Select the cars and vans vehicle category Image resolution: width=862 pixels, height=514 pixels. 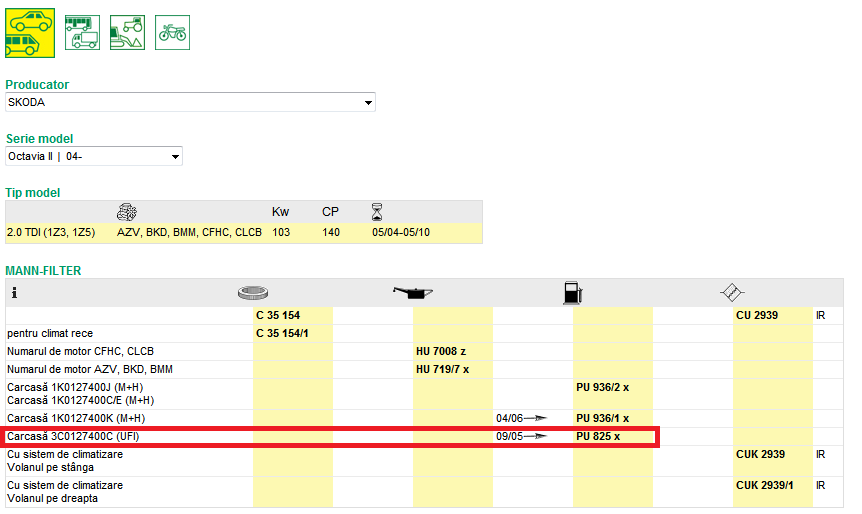[30, 33]
